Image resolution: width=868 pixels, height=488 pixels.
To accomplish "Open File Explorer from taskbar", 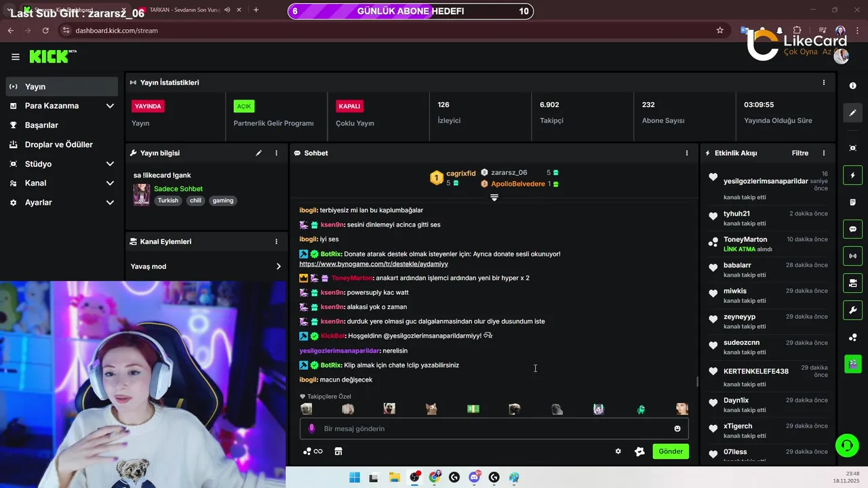I will [394, 478].
